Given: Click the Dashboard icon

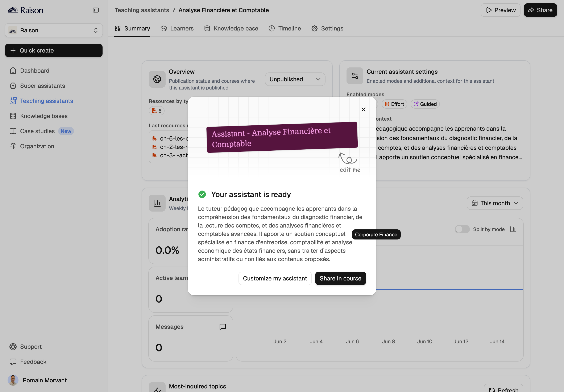Looking at the screenshot, I should coord(13,71).
